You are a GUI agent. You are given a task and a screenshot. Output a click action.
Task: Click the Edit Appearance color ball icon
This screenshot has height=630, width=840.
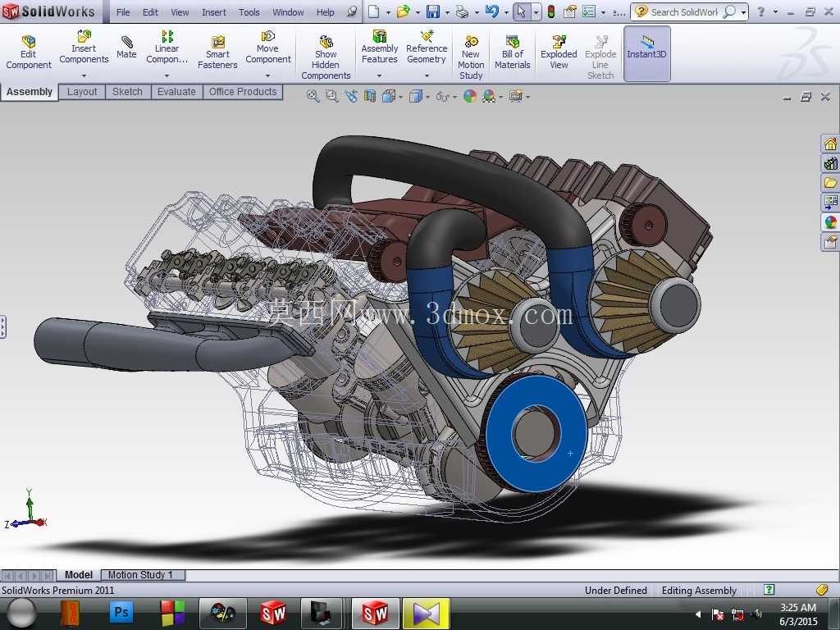tap(470, 97)
